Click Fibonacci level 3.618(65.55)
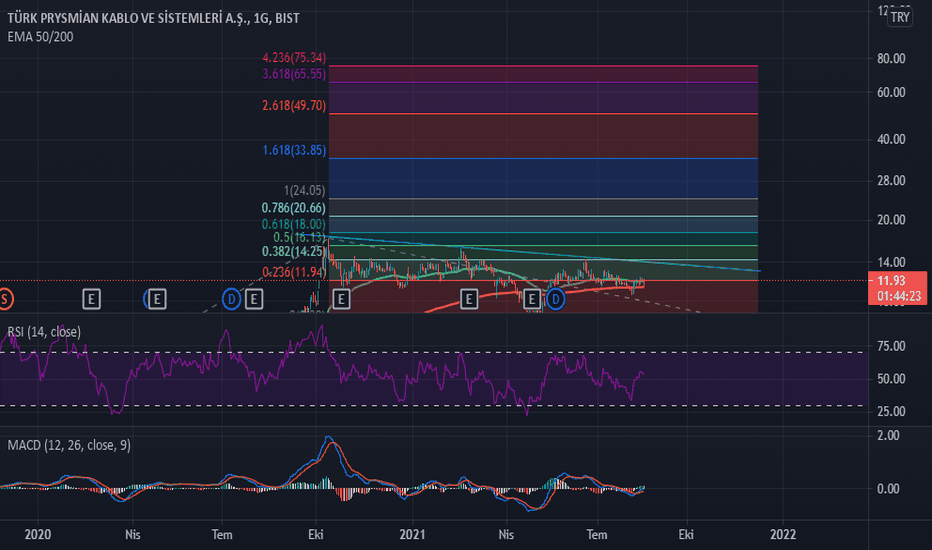932x550 pixels. click(294, 74)
